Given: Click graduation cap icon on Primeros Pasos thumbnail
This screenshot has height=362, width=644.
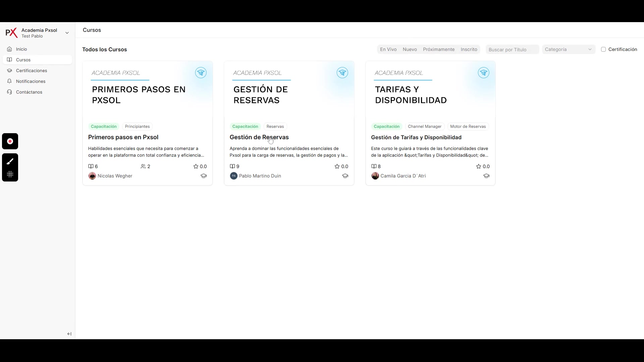Looking at the screenshot, I should point(201,73).
